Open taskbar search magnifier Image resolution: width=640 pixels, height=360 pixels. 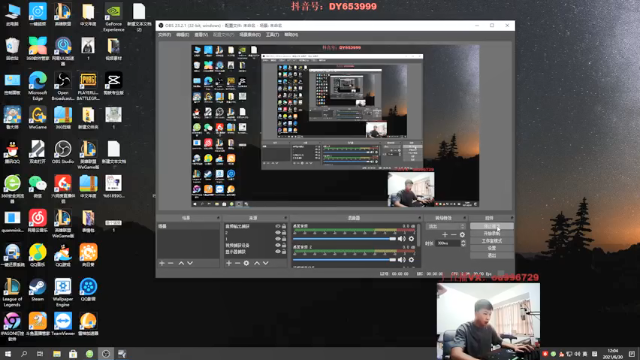[x=24, y=354]
